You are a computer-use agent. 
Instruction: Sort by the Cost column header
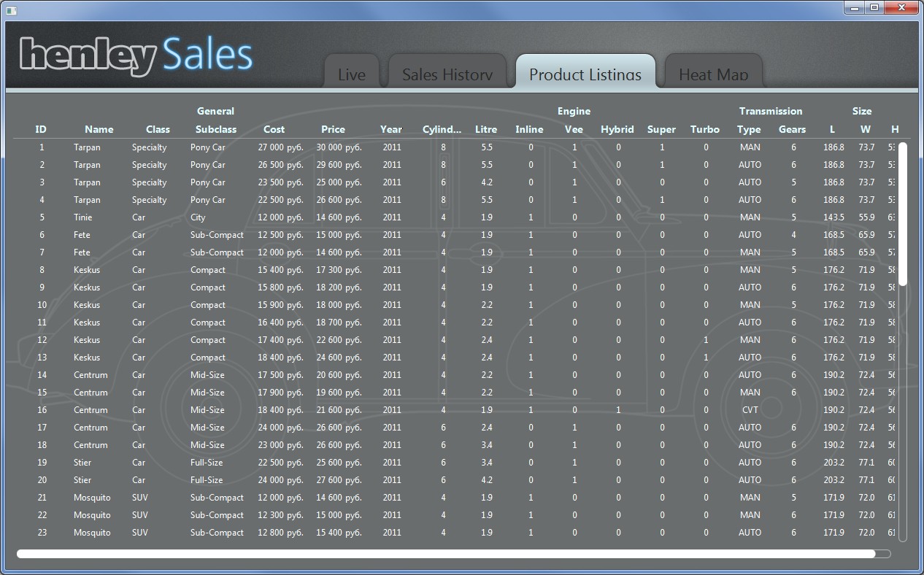click(x=274, y=129)
